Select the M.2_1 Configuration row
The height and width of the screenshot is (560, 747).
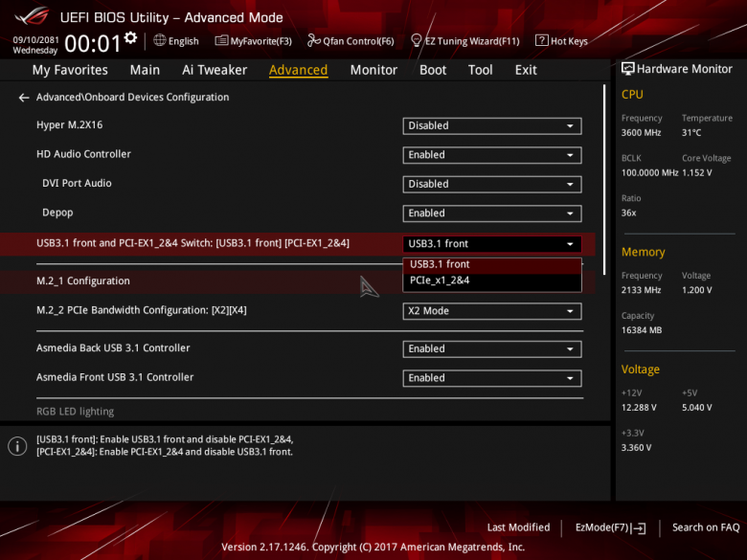(x=297, y=281)
